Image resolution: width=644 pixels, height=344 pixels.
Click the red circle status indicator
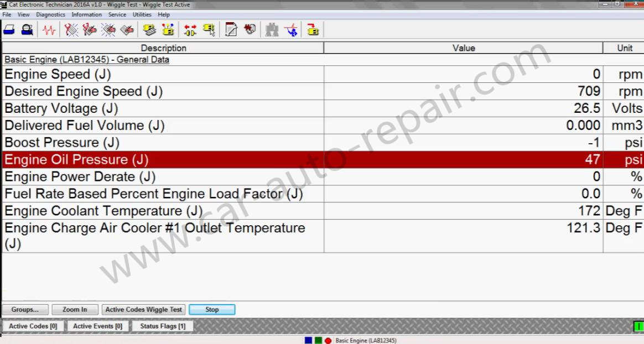(x=328, y=340)
